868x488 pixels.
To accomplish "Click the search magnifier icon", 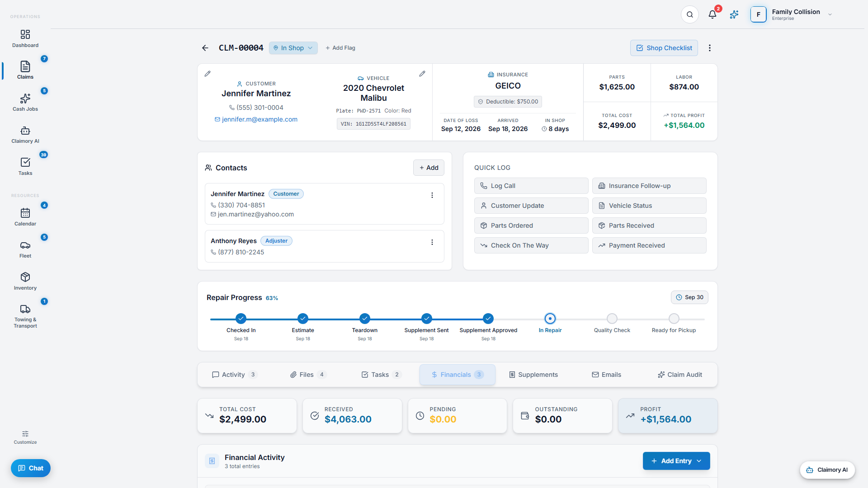I will coord(690,14).
